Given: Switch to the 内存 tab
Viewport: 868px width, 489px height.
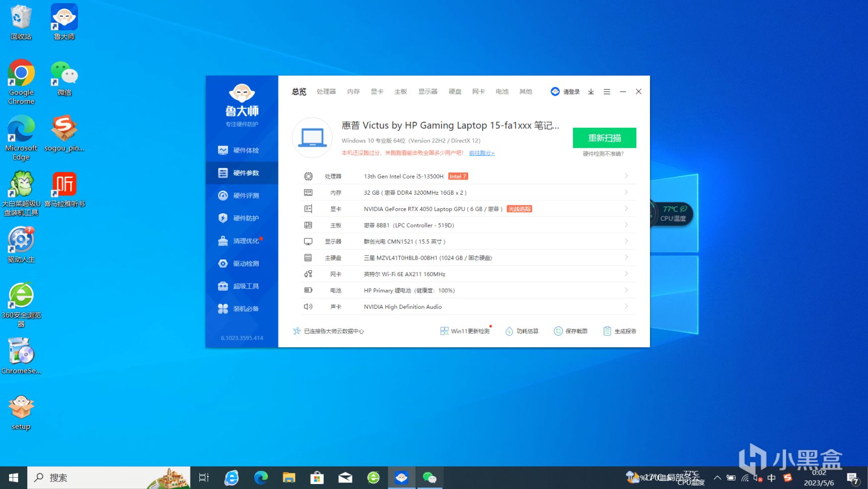Looking at the screenshot, I should coord(353,92).
